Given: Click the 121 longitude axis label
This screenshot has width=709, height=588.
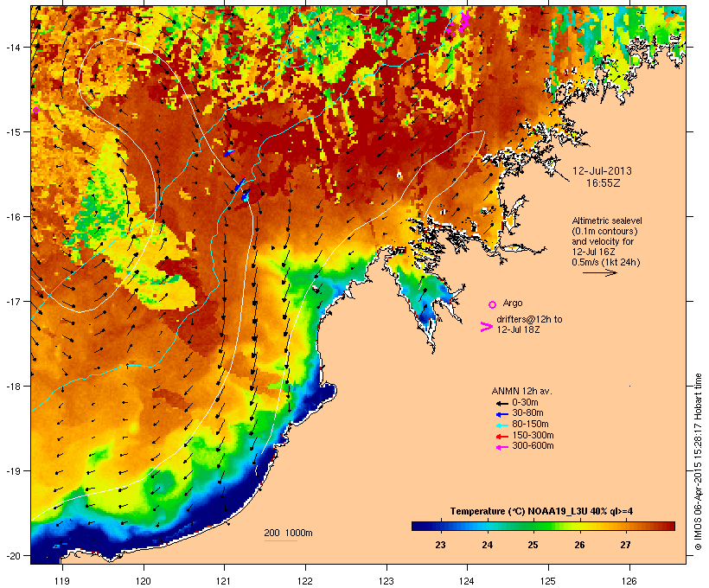Looking at the screenshot, I should 224,581.
